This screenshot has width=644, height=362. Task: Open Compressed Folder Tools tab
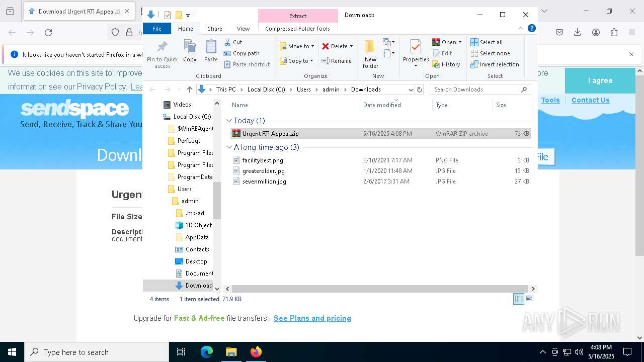(x=298, y=29)
